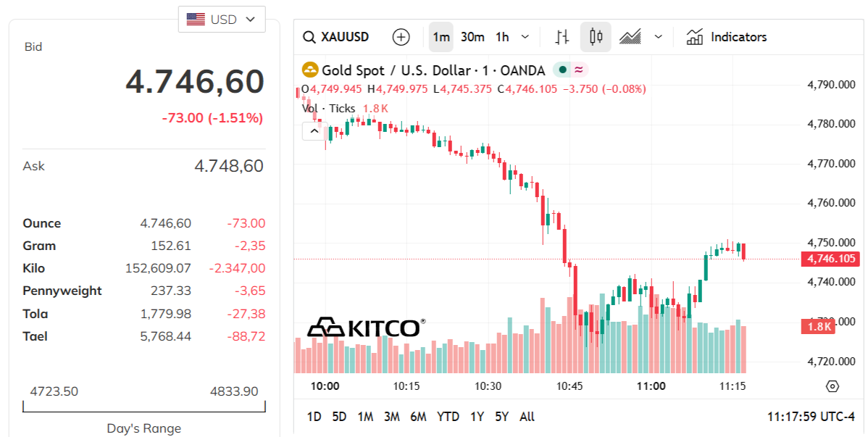Open the symbol search magnifier

[309, 36]
